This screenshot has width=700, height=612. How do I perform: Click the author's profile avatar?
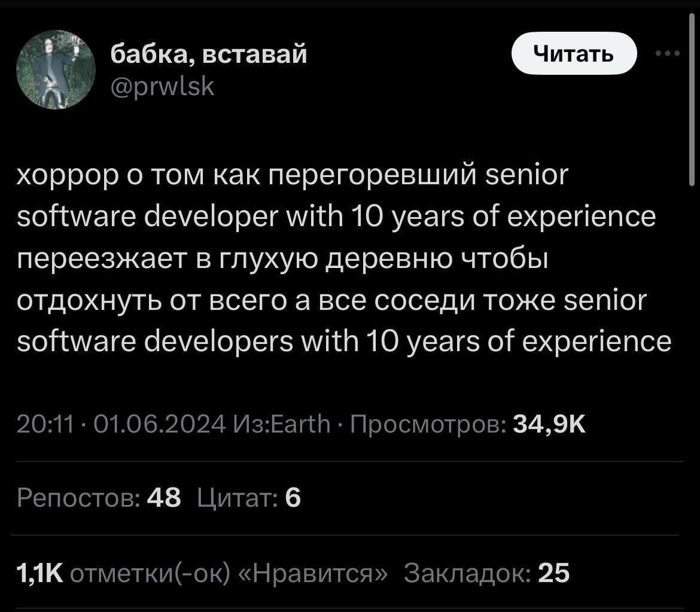tap(55, 70)
